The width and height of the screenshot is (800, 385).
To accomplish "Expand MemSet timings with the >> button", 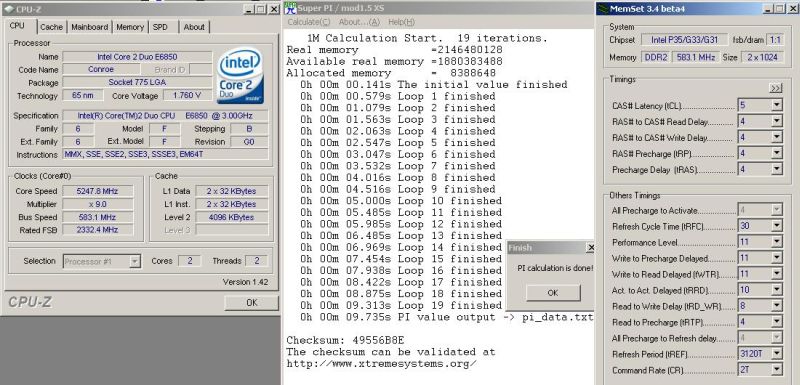I will (776, 88).
